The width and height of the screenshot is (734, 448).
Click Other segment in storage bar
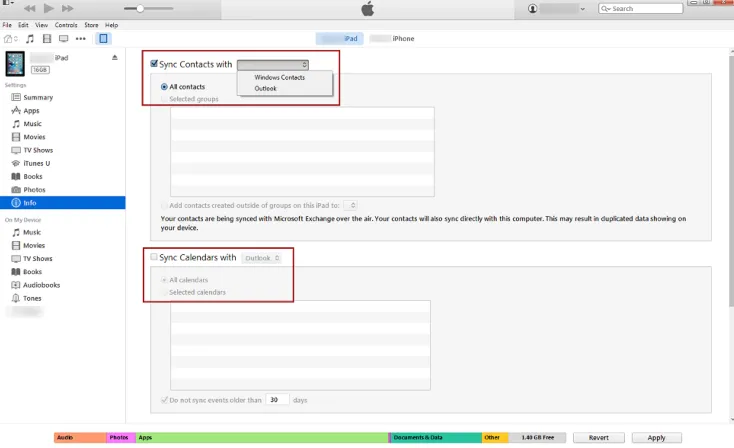[495, 437]
